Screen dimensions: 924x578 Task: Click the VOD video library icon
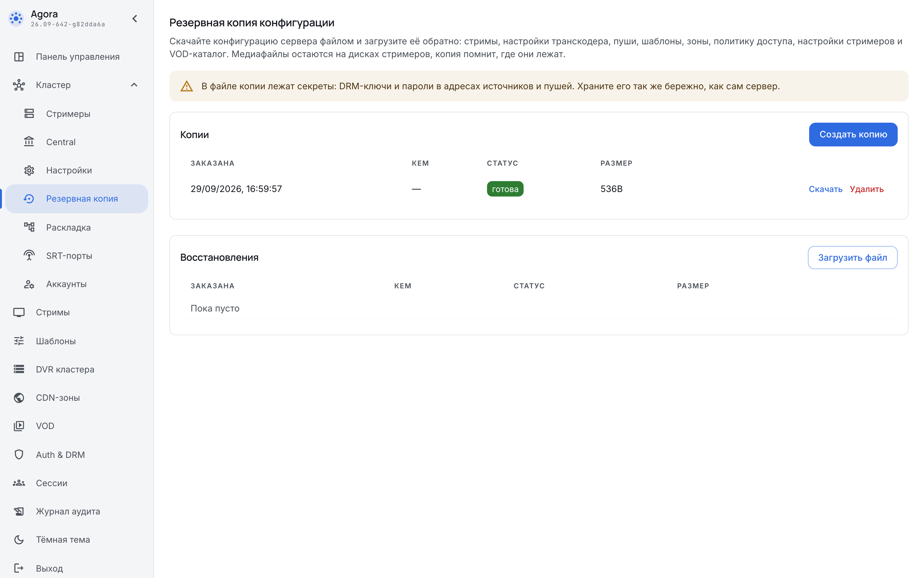[x=19, y=426]
